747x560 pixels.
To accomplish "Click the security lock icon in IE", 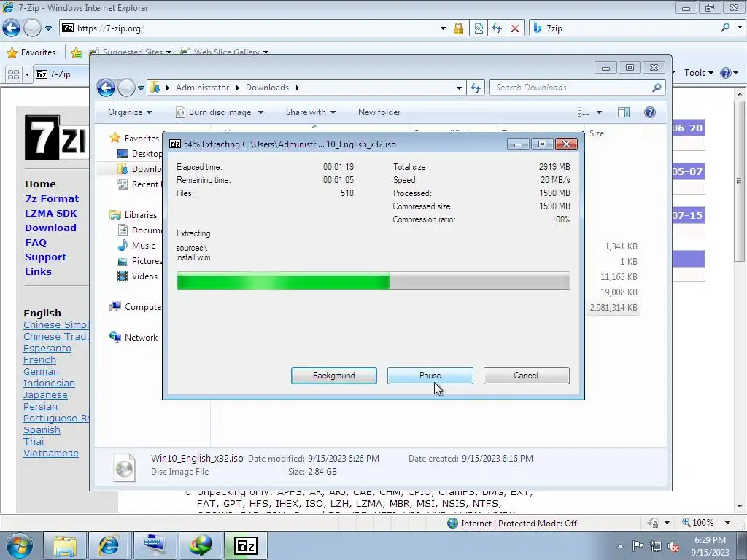I will [458, 28].
